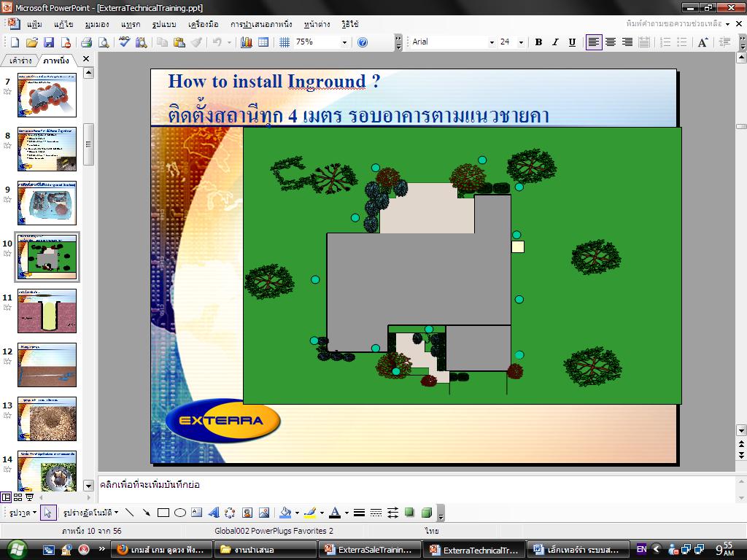Open the แฟ้ม menu
Screen dimensions: 747x560
(x=34, y=24)
